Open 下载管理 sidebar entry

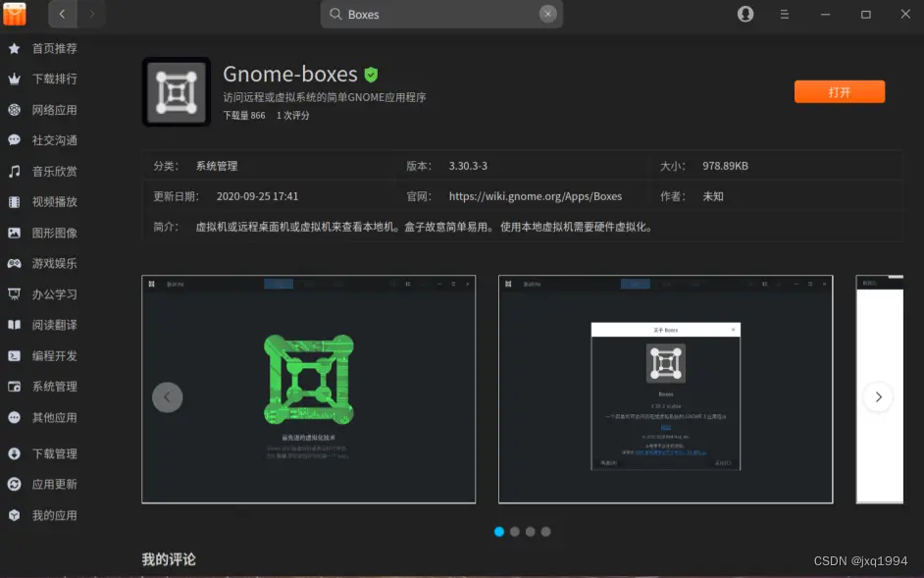[x=54, y=453]
